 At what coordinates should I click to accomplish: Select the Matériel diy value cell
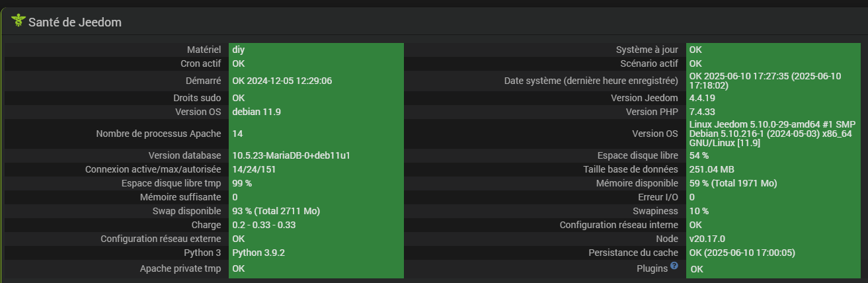[316, 50]
